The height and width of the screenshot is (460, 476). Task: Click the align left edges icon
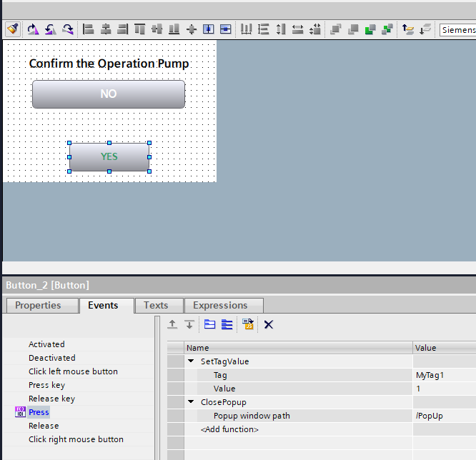pos(89,29)
